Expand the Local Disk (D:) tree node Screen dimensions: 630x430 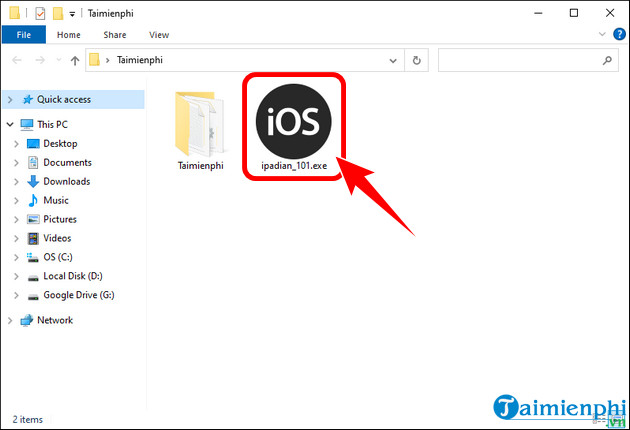[x=16, y=276]
